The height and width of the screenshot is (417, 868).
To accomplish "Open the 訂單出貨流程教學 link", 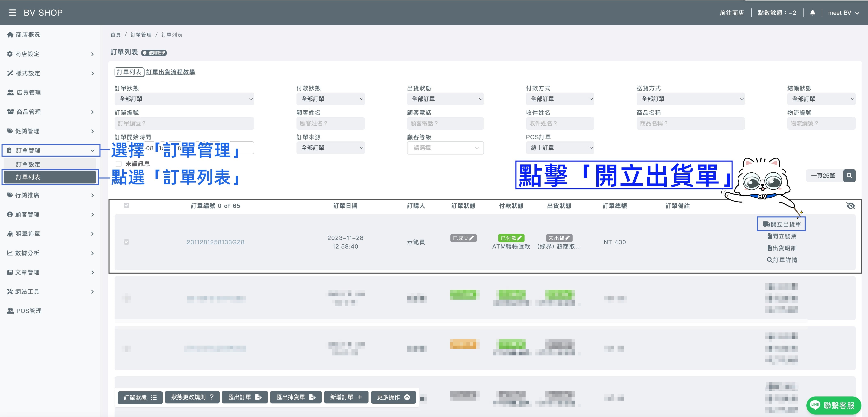I will tap(170, 72).
